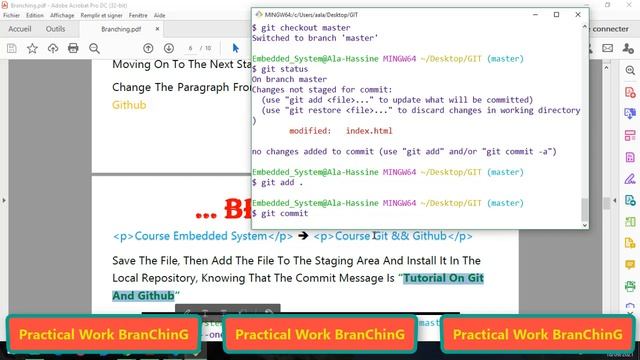Open the Affichage menu
The width and height of the screenshot is (640, 360).
pos(62,16)
